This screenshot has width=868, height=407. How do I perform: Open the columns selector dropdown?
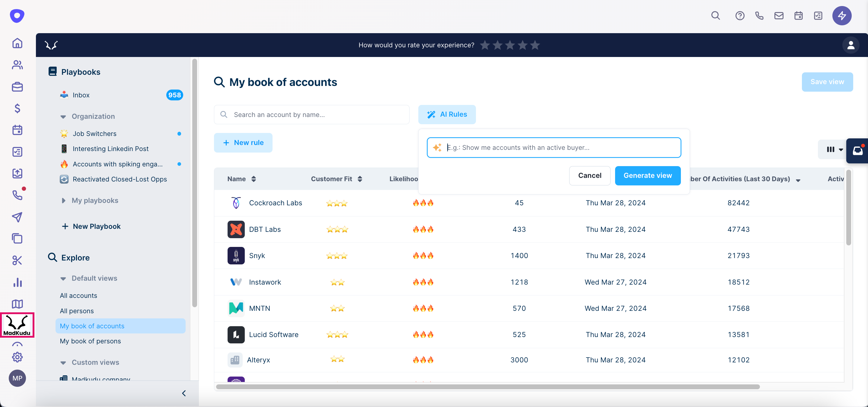[834, 150]
